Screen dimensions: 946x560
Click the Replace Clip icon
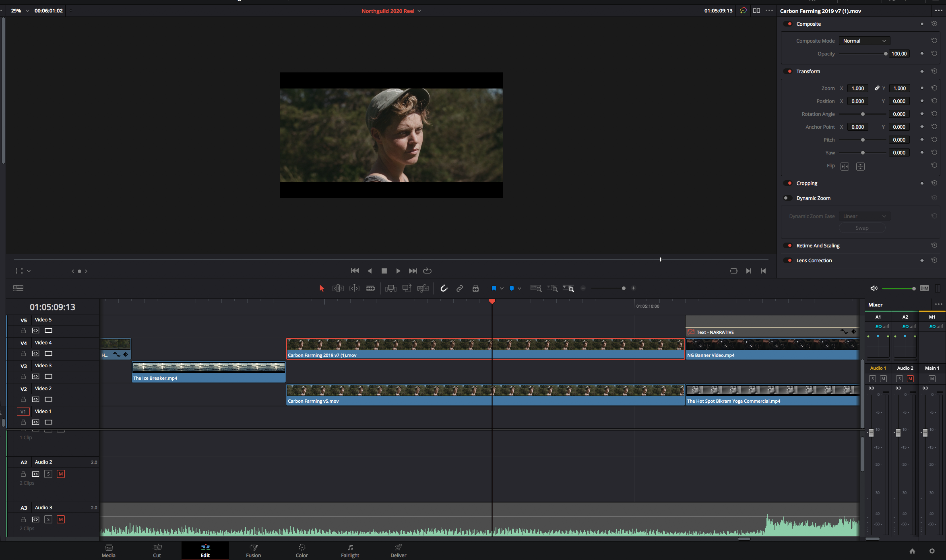(x=423, y=288)
